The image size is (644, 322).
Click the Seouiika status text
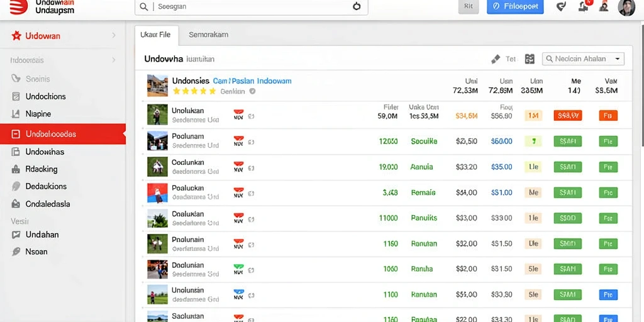tap(424, 142)
